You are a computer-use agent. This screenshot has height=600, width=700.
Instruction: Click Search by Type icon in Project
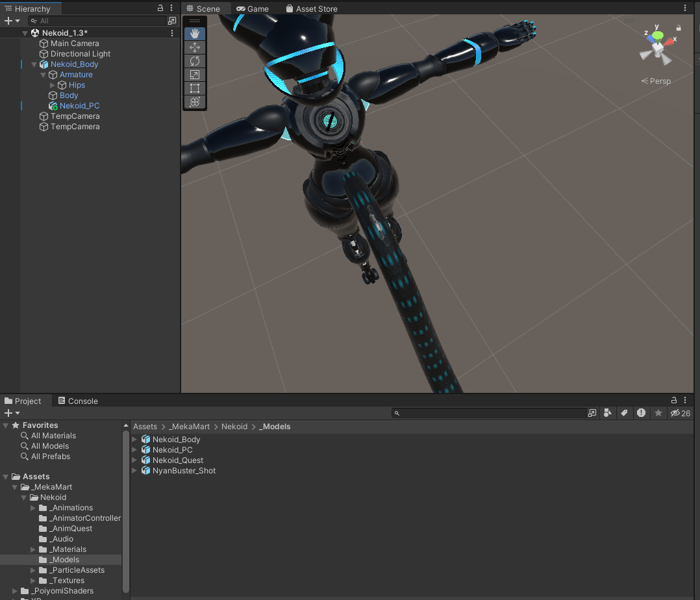click(x=608, y=413)
